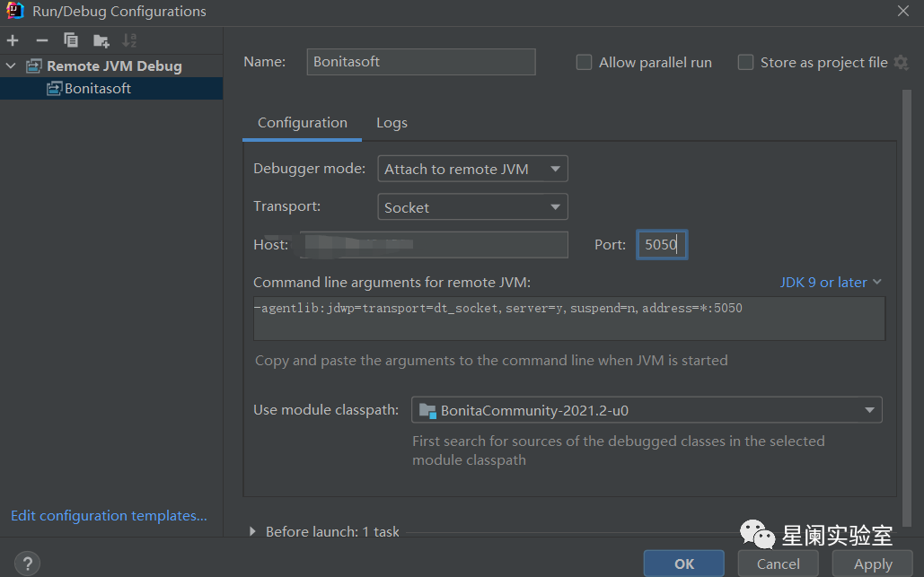This screenshot has height=577, width=924.
Task: Select Bonitasoft configuration in tree
Action: 111,88
